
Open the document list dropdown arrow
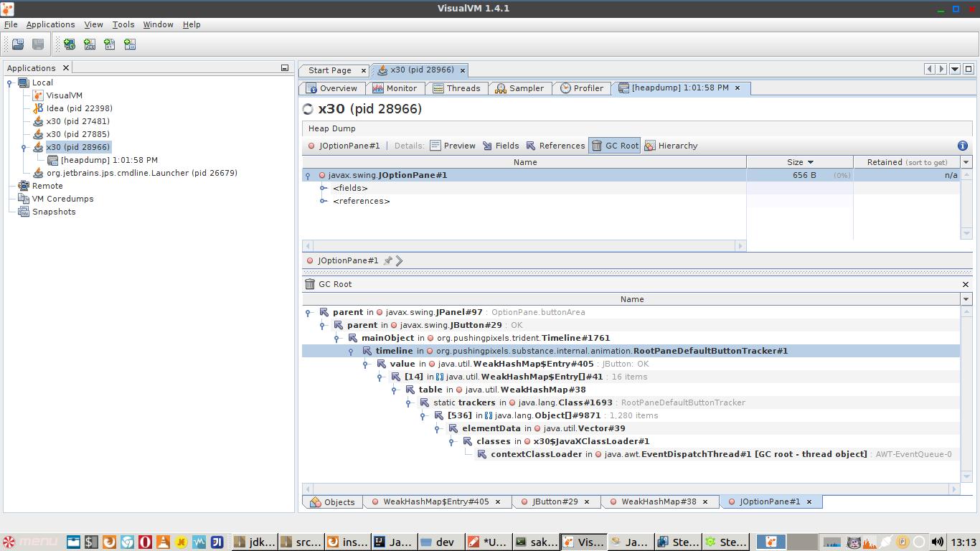(x=955, y=70)
